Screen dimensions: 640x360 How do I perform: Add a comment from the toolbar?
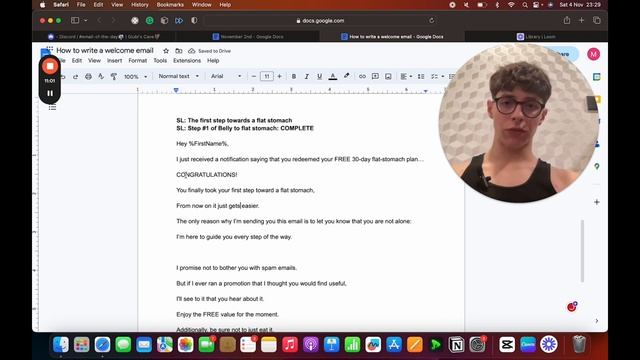(x=375, y=76)
